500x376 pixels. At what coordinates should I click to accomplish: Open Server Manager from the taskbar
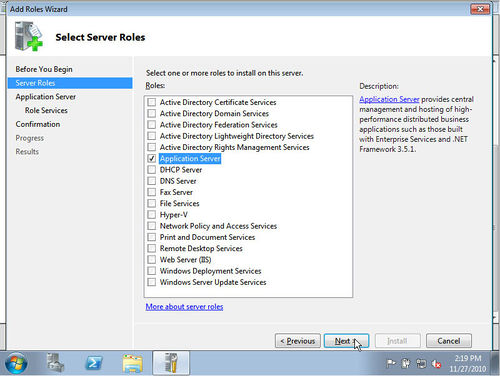point(55,363)
